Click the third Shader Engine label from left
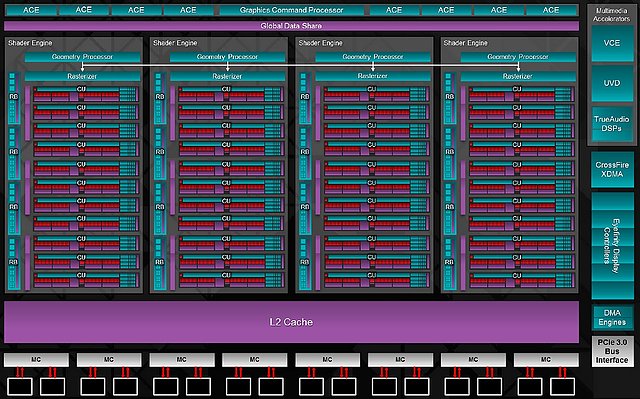This screenshot has height=399, width=640. [320, 43]
